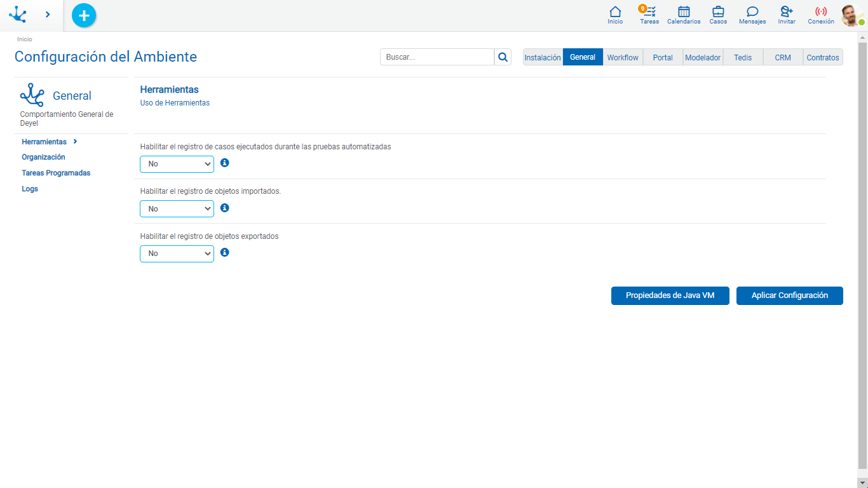Viewport: 868px width, 488px height.
Task: Click the search magnifier button
Action: (503, 57)
